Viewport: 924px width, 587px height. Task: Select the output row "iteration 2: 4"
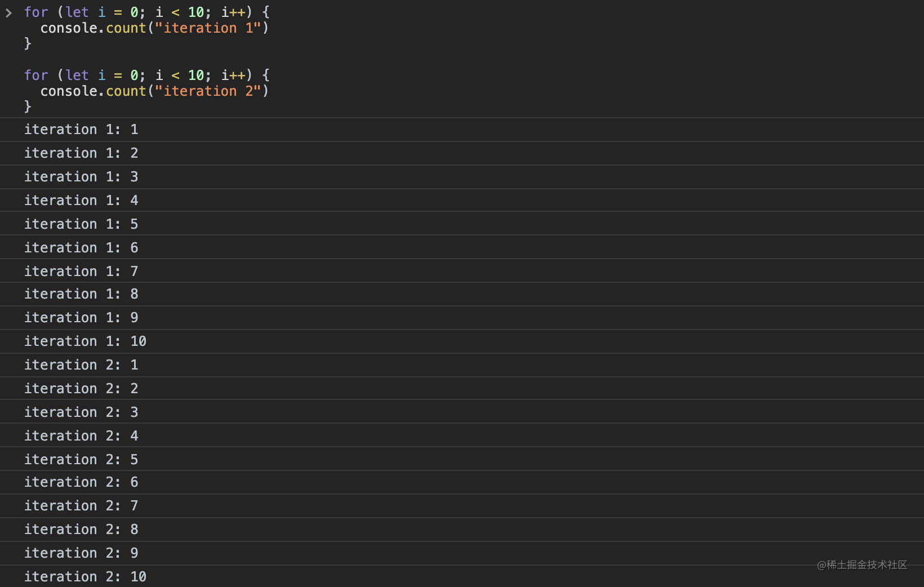tap(462, 435)
